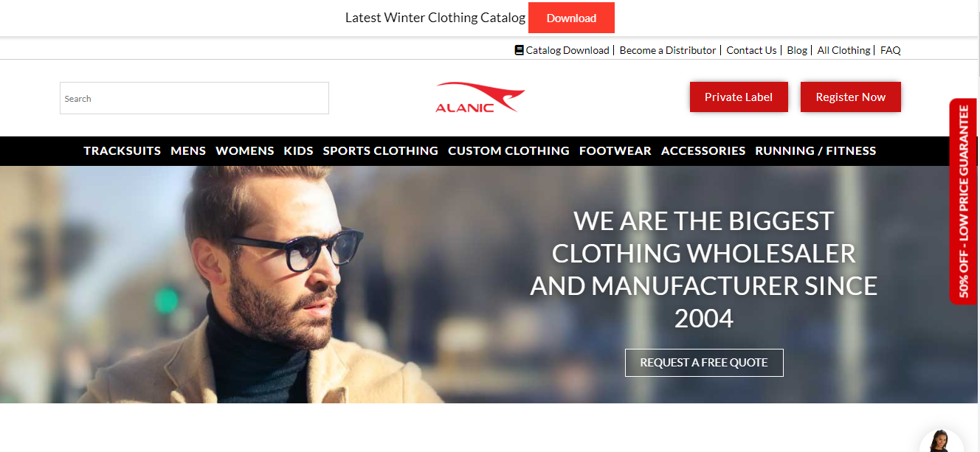Open the chat avatar bubble

(x=941, y=441)
